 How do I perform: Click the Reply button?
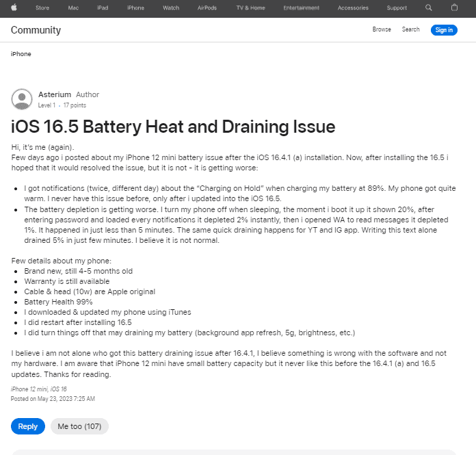click(x=28, y=426)
